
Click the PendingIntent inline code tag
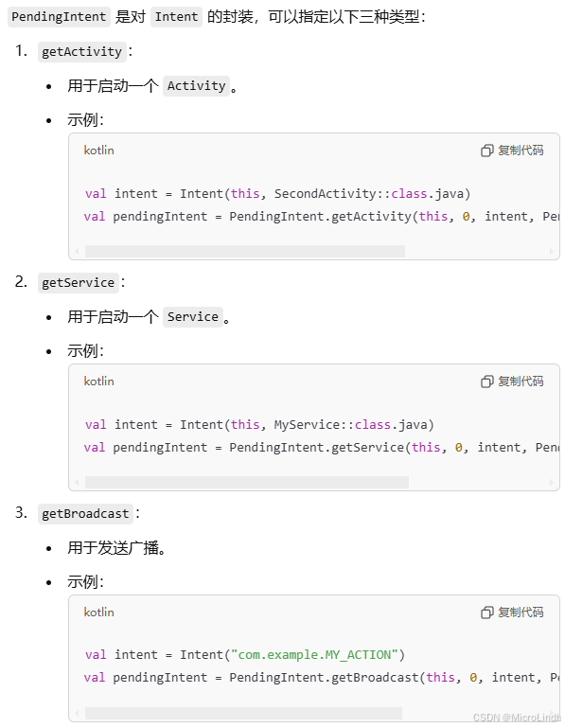click(x=59, y=17)
